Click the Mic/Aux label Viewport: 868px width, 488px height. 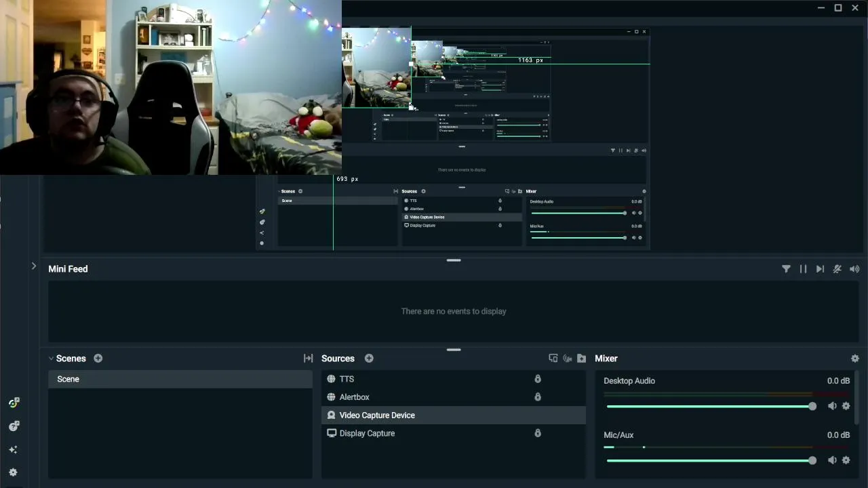tap(618, 435)
